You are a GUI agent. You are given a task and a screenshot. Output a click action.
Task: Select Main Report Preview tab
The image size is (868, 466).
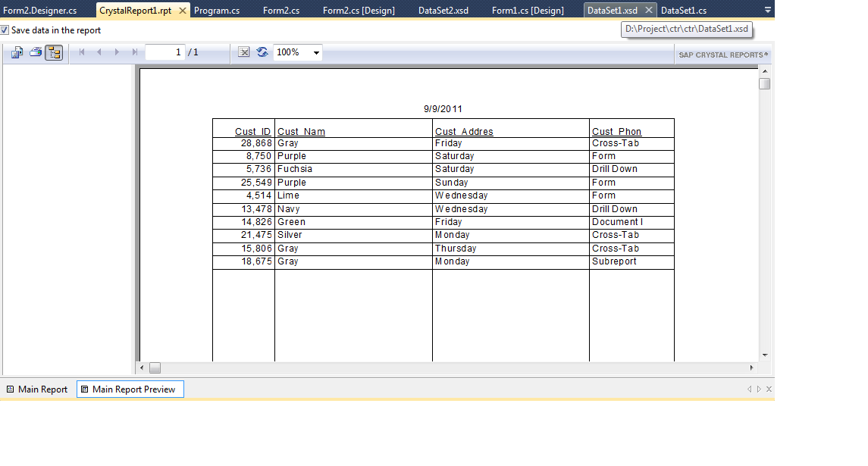tap(130, 389)
